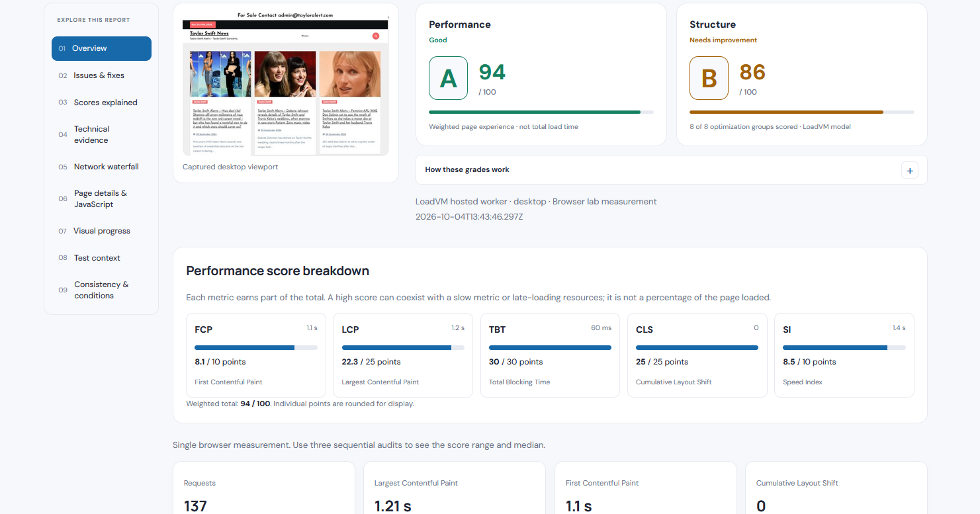Navigate to Visual progress section
980x514 pixels.
point(101,231)
